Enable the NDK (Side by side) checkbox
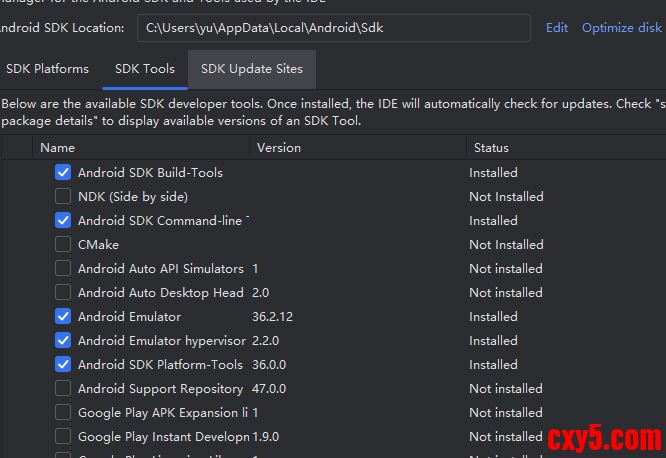The height and width of the screenshot is (458, 666). (x=63, y=197)
